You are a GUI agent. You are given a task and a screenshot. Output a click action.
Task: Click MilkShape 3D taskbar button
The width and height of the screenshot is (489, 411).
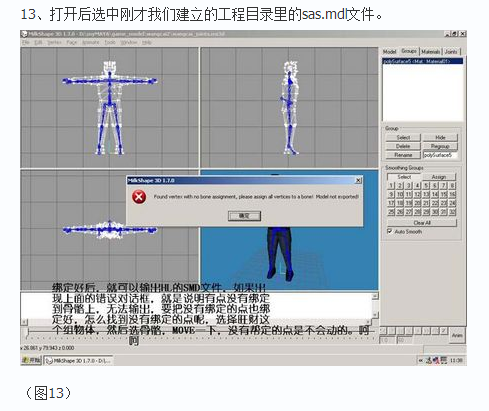(x=79, y=361)
